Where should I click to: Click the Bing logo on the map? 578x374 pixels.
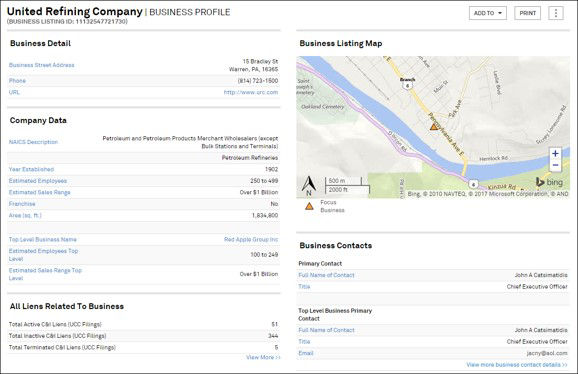549,182
